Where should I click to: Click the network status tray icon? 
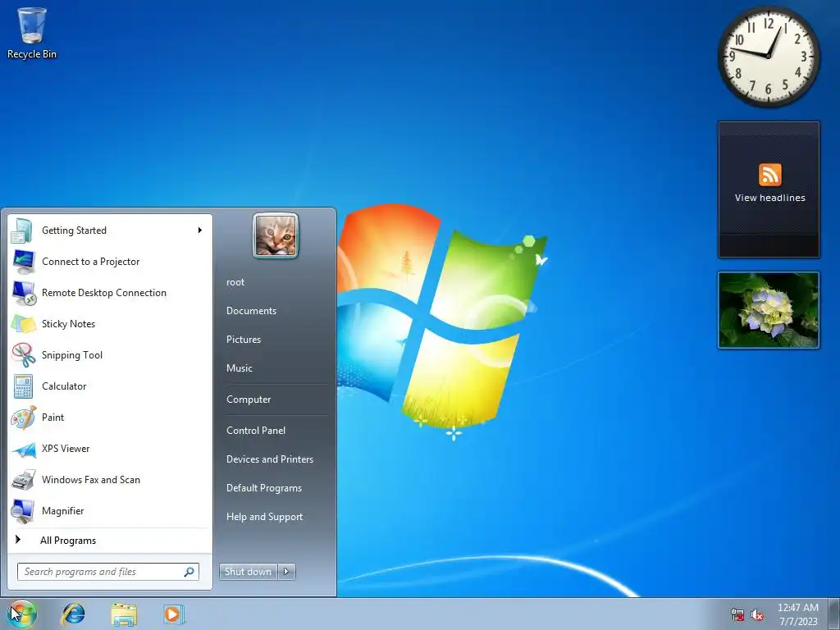(x=737, y=614)
